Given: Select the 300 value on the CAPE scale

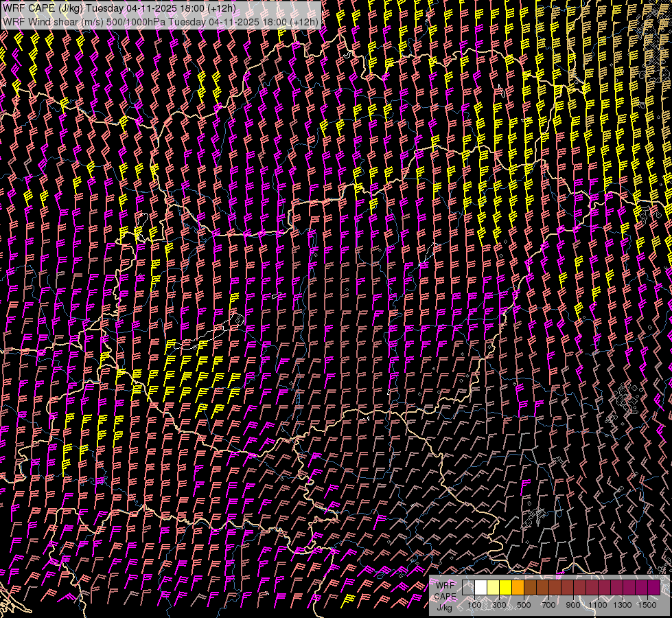Looking at the screenshot, I should pos(499,605).
